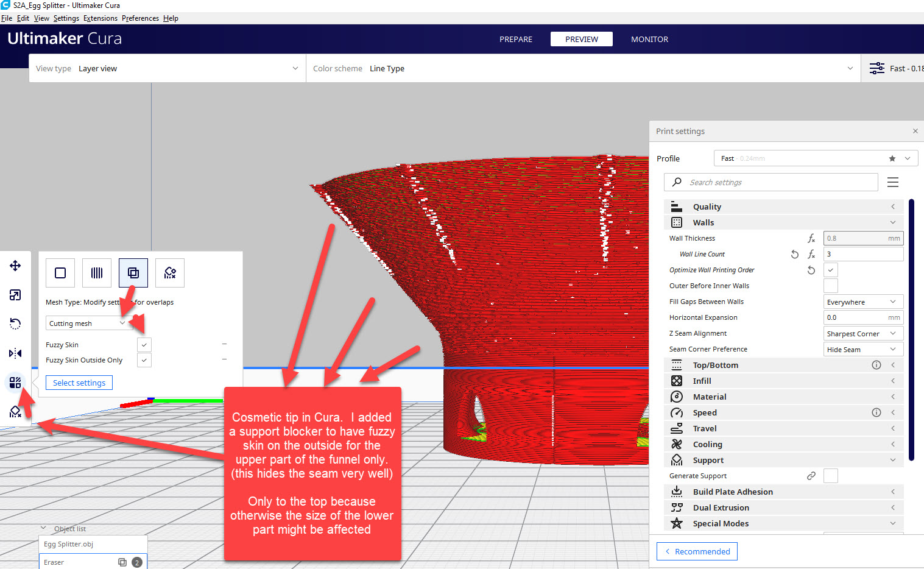Enable Generate Support checkbox
Viewport: 924px width, 569px height.
(x=831, y=476)
